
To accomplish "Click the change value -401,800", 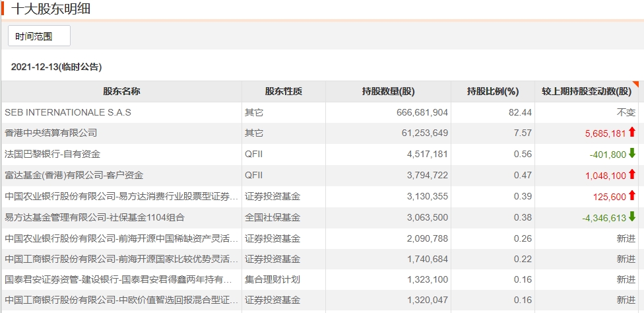I will 608,155.
